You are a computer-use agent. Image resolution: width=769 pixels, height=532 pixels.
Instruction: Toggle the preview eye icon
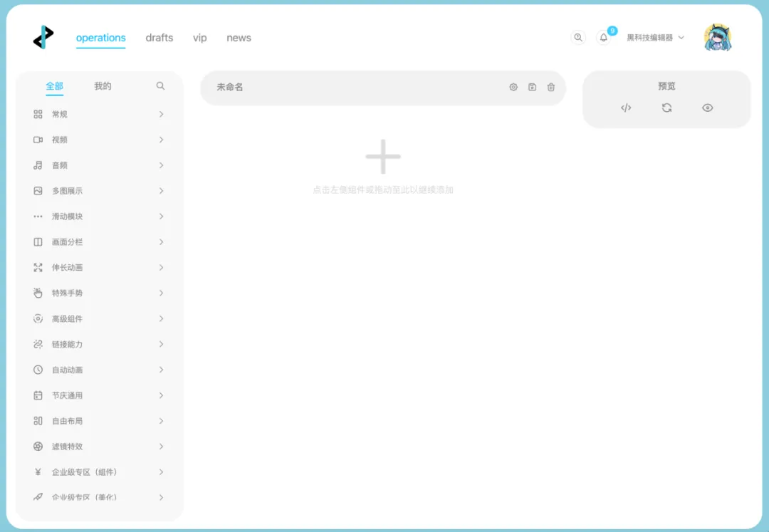pyautogui.click(x=707, y=108)
